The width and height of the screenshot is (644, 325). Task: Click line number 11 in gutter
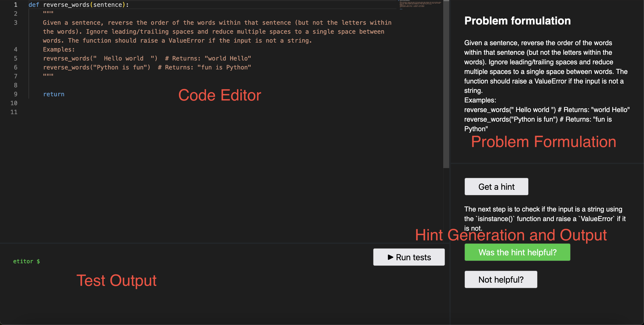(14, 112)
